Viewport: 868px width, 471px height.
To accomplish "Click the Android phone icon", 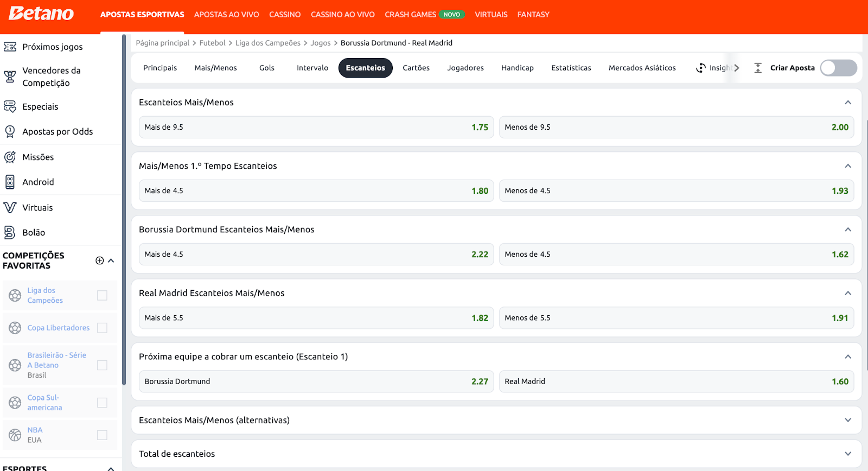I will pyautogui.click(x=10, y=182).
